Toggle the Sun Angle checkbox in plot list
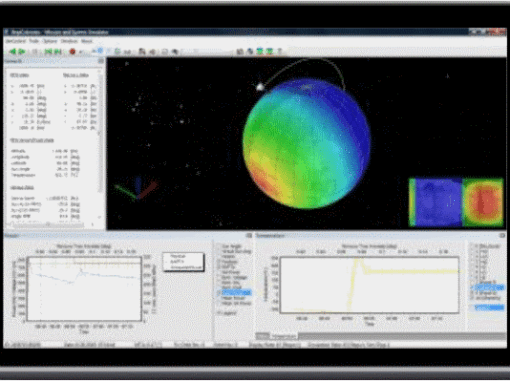Image resolution: width=510 pixels, height=382 pixels. (x=219, y=246)
